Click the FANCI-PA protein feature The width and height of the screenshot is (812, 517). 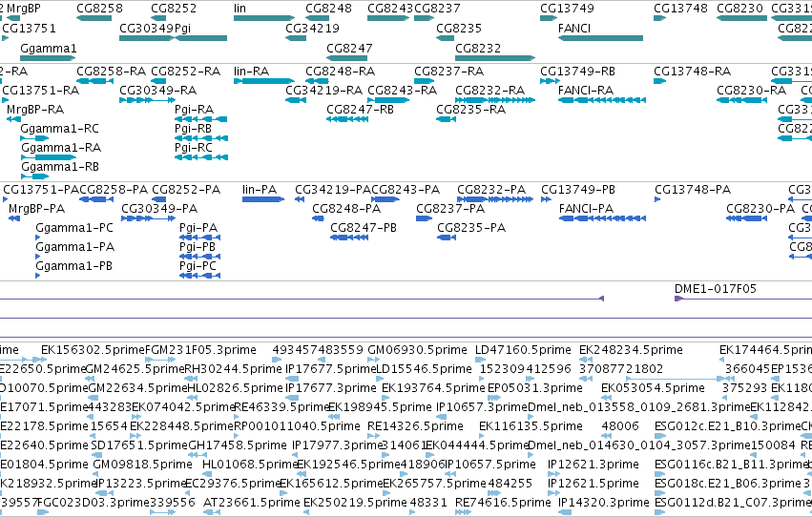tap(602, 218)
